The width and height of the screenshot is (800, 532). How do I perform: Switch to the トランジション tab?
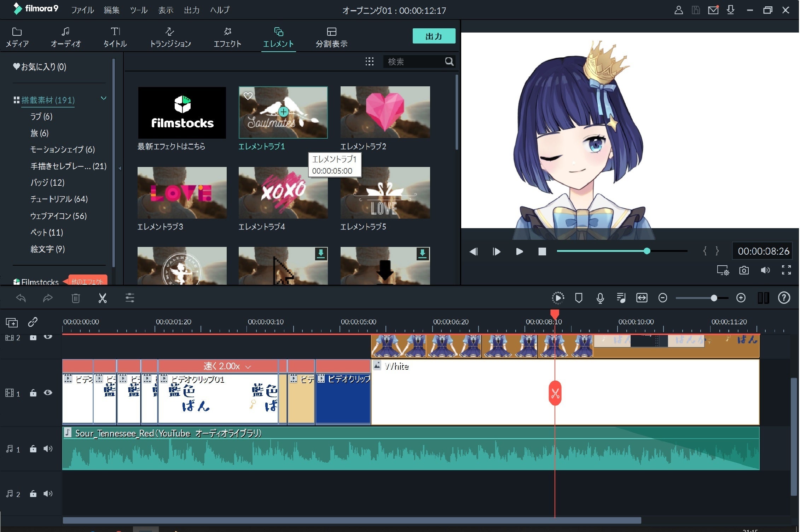tap(170, 37)
